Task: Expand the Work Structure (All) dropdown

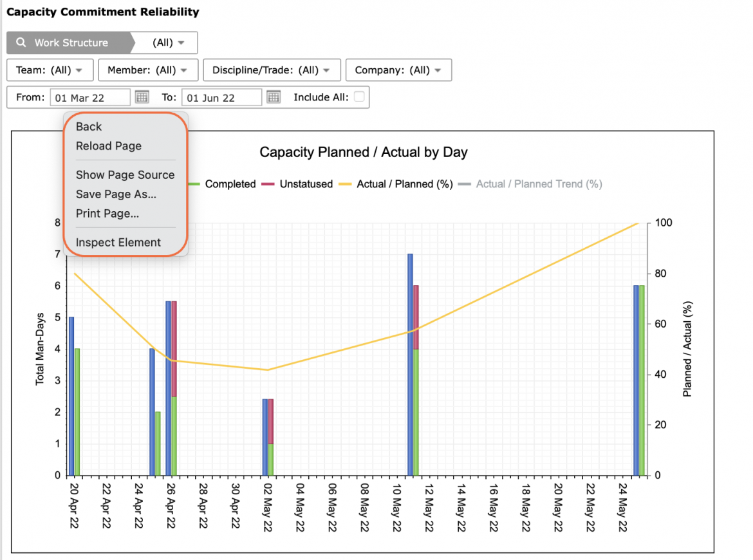Action: pos(168,42)
